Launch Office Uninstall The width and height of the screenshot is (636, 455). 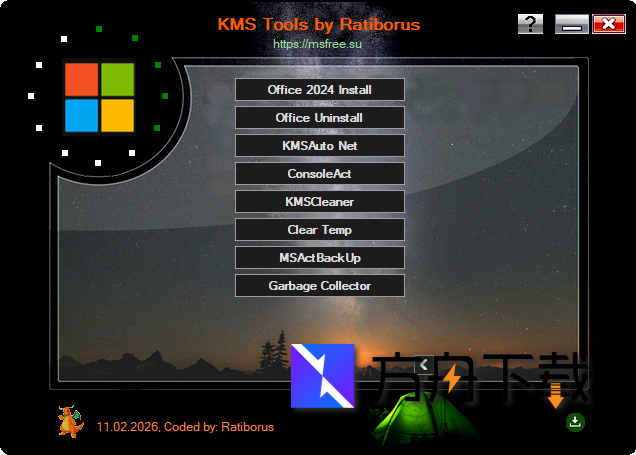320,118
